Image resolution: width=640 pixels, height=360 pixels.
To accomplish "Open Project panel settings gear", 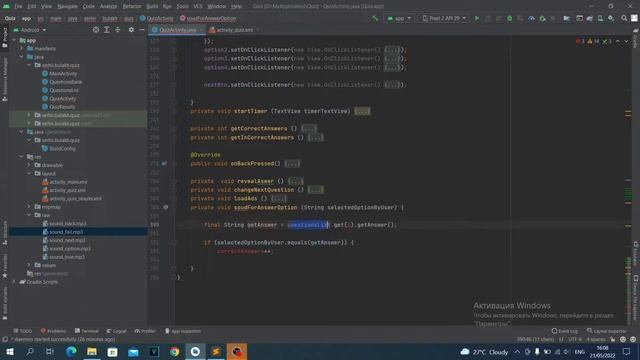I will pyautogui.click(x=131, y=30).
